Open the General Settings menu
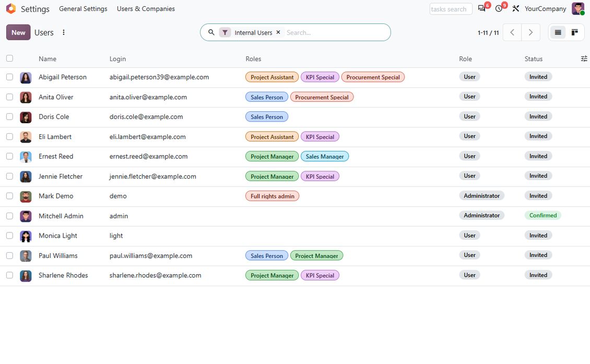The width and height of the screenshot is (590, 364). [83, 9]
